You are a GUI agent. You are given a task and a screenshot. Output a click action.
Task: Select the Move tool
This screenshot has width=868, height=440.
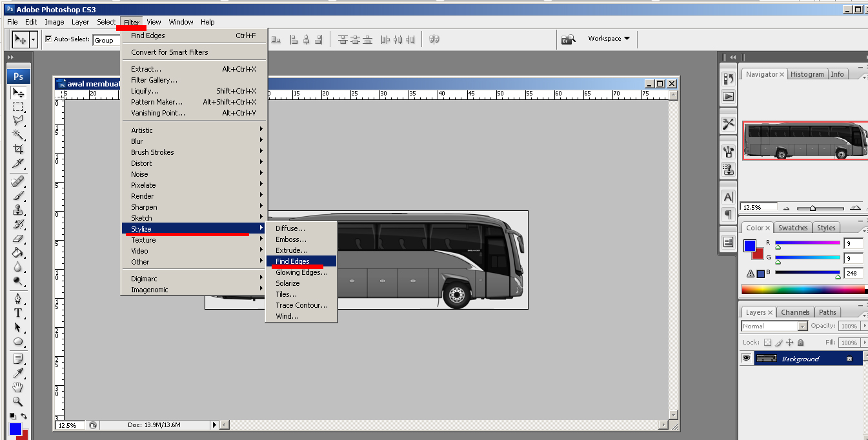click(17, 94)
